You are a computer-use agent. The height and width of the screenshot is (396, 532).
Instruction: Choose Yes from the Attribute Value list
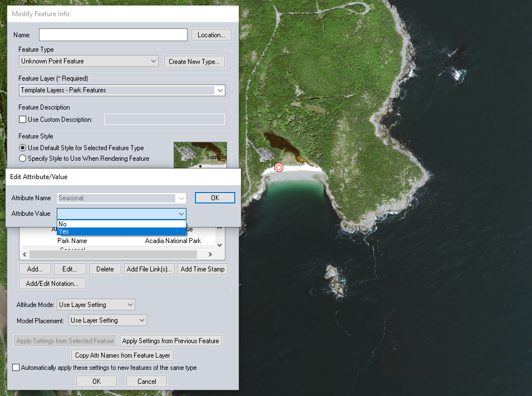pyautogui.click(x=121, y=231)
